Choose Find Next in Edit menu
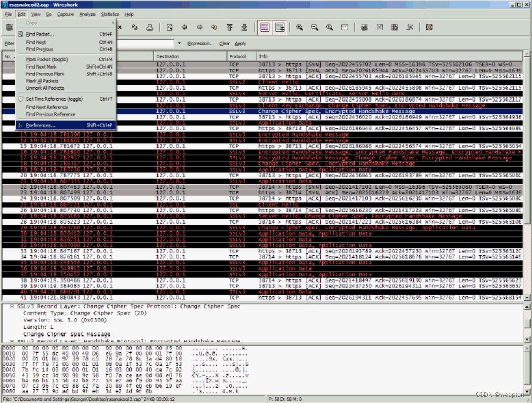Screen dimensions: 532x403 66,42
